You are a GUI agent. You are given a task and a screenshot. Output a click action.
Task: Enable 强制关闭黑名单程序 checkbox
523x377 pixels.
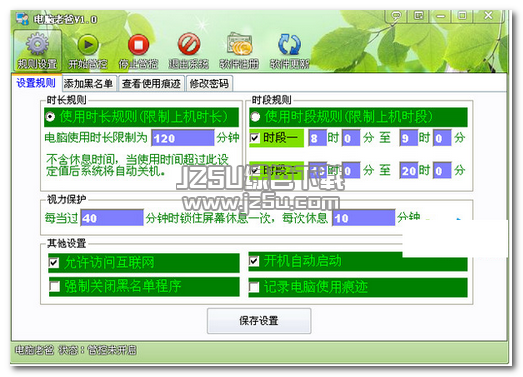click(54, 286)
